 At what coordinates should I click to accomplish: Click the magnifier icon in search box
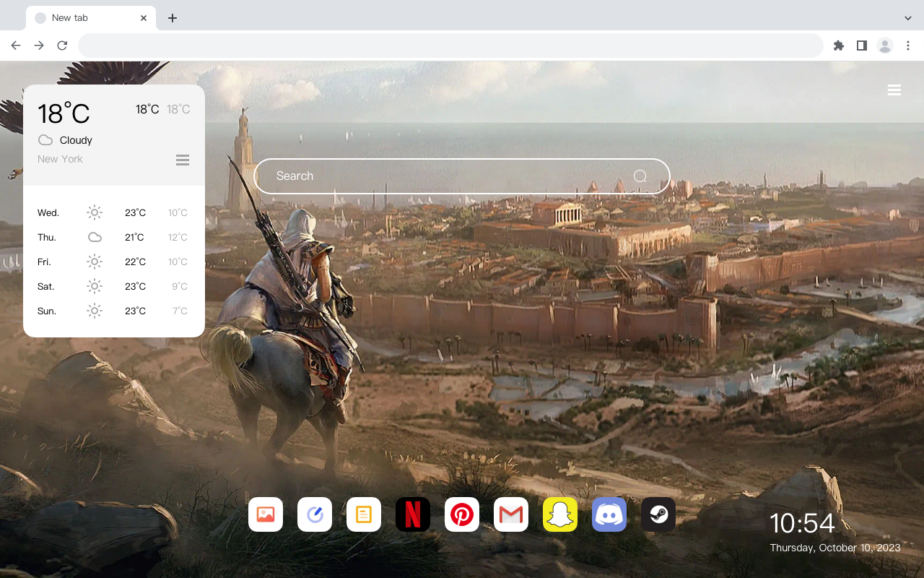640,176
